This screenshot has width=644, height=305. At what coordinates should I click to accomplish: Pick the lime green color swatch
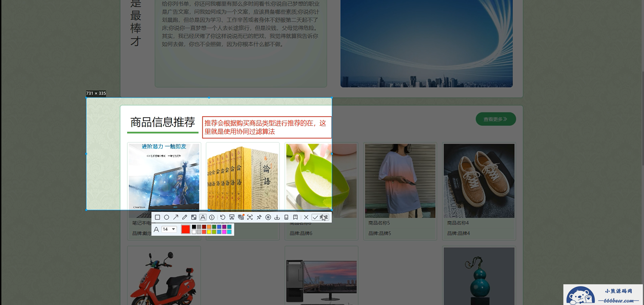pyautogui.click(x=214, y=232)
